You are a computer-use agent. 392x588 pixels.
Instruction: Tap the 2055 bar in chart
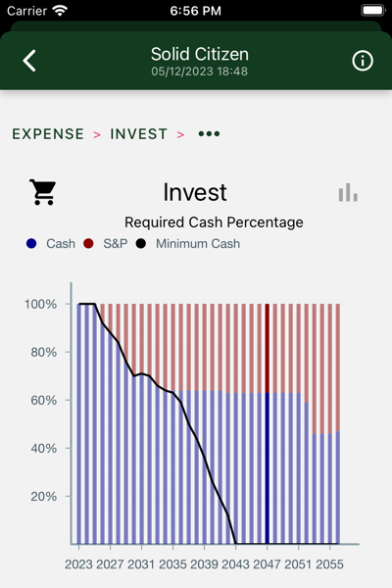(329, 423)
